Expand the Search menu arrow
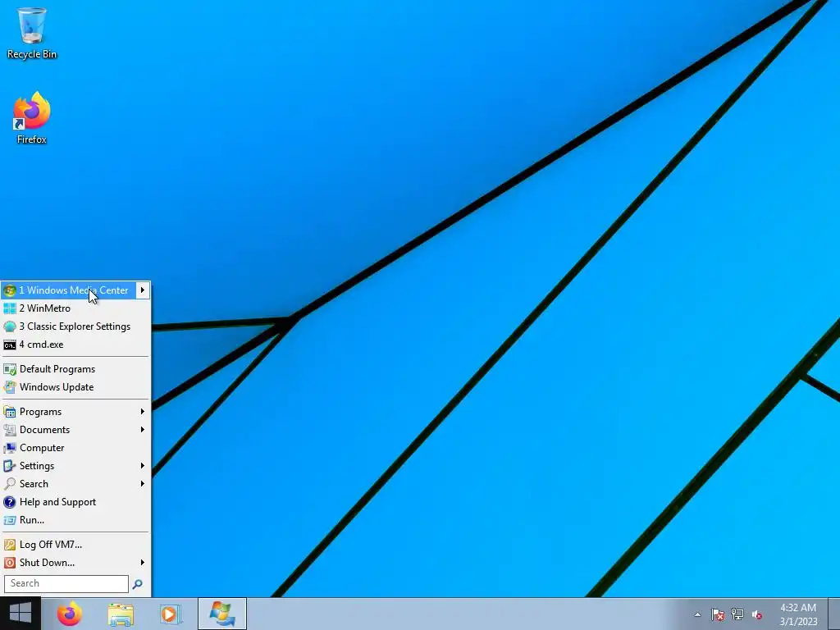The image size is (840, 630). coord(143,484)
